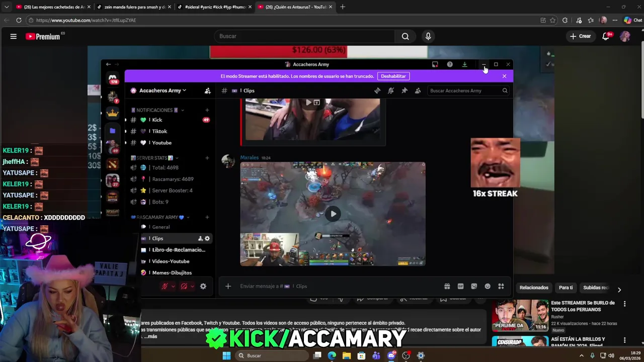Click plus attach button in message bar
This screenshot has width=644, height=362.
(x=228, y=286)
